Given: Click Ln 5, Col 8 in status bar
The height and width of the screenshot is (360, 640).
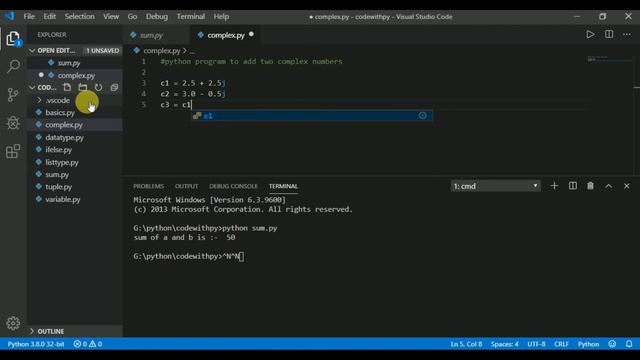Looking at the screenshot, I should click(466, 344).
